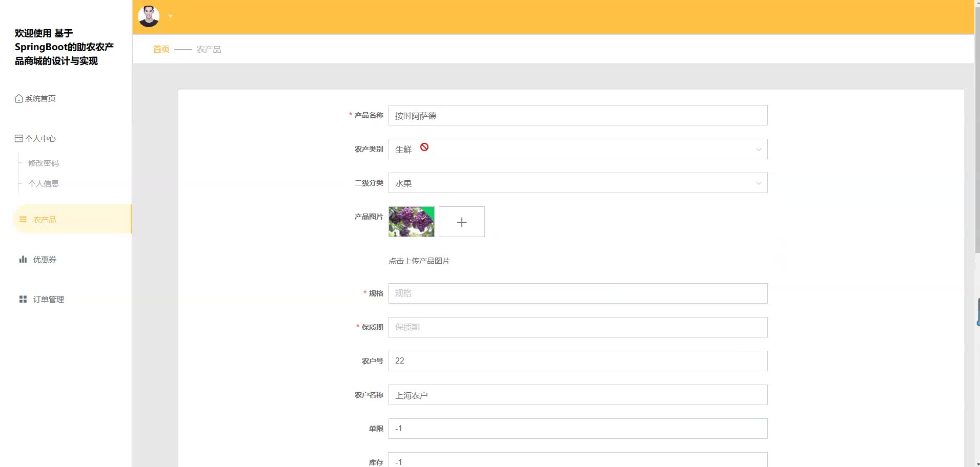
Task: Click the 产品图片 field label
Action: coord(369,217)
